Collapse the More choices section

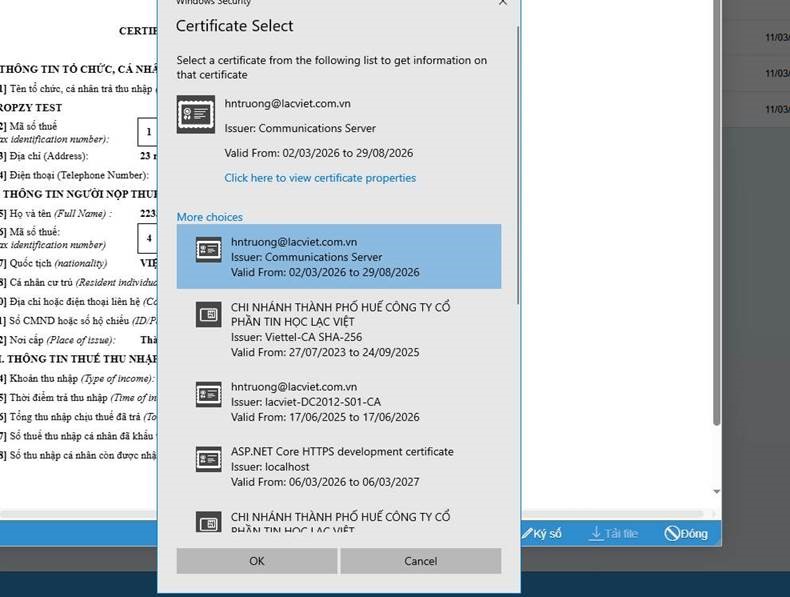point(209,217)
